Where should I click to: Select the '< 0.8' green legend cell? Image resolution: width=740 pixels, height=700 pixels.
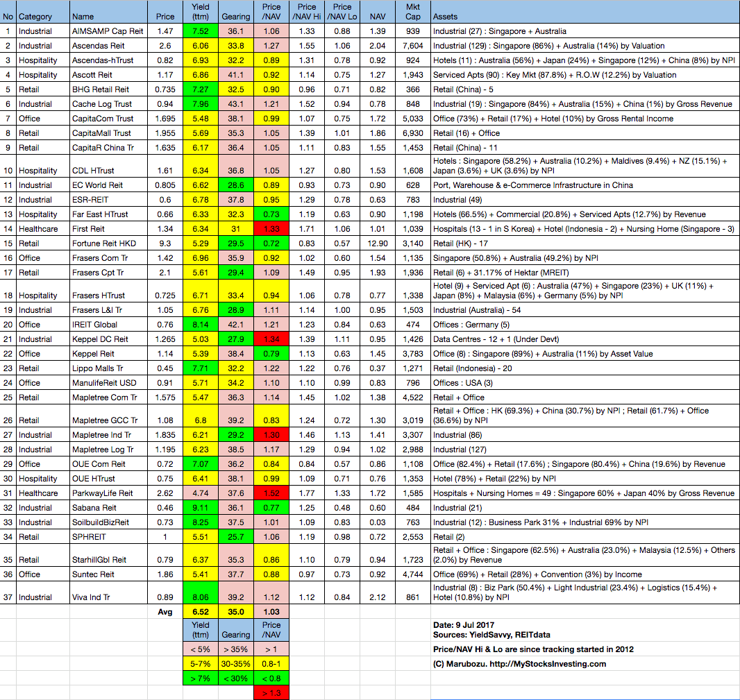[x=271, y=678]
